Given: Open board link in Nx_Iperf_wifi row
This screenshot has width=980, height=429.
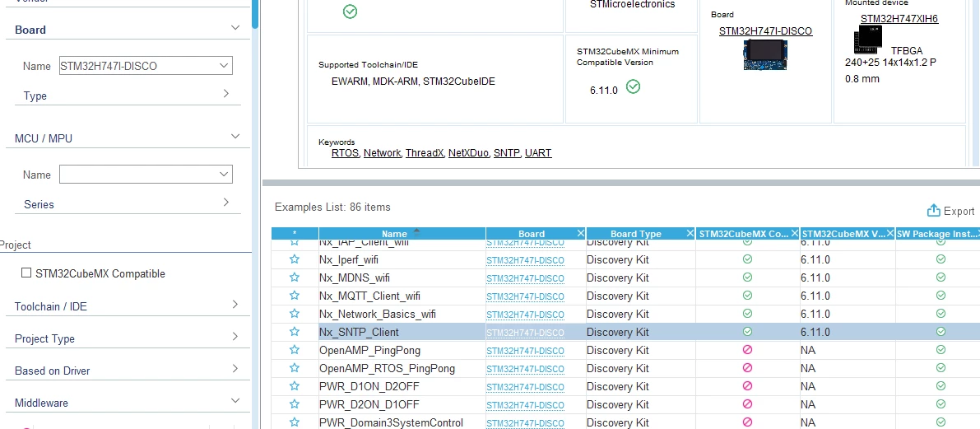Looking at the screenshot, I should [525, 260].
